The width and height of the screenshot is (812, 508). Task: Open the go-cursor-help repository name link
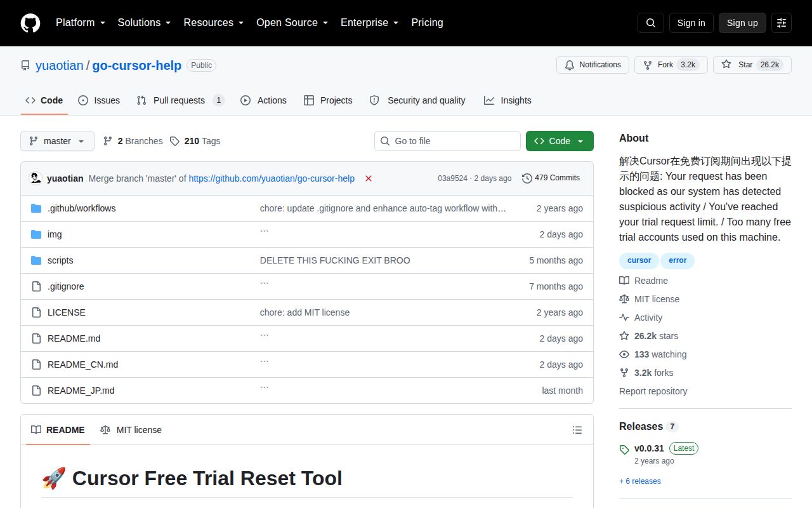(x=137, y=65)
